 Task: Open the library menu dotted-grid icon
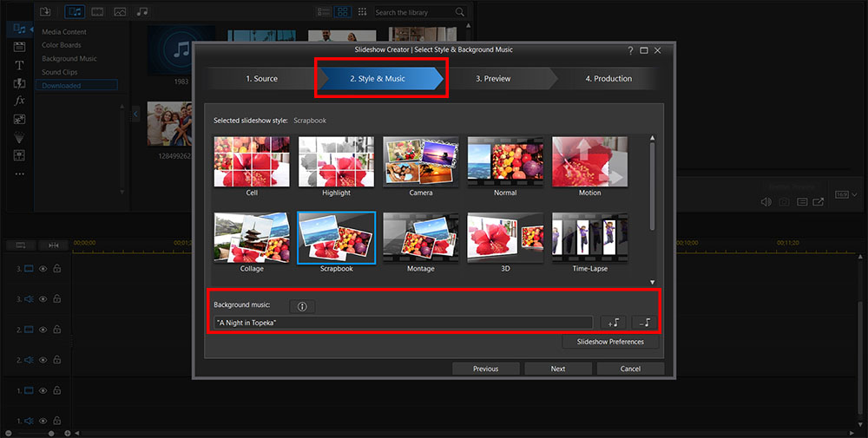coord(362,11)
